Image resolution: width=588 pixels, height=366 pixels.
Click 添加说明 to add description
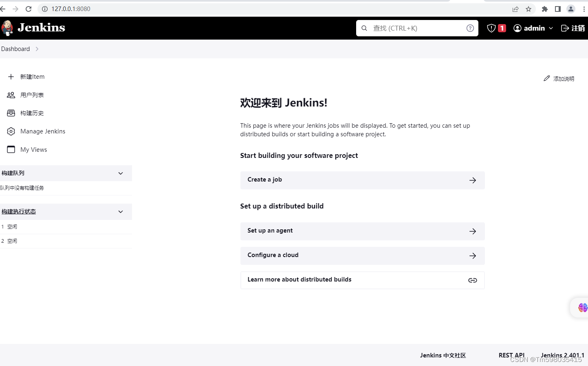pos(559,79)
